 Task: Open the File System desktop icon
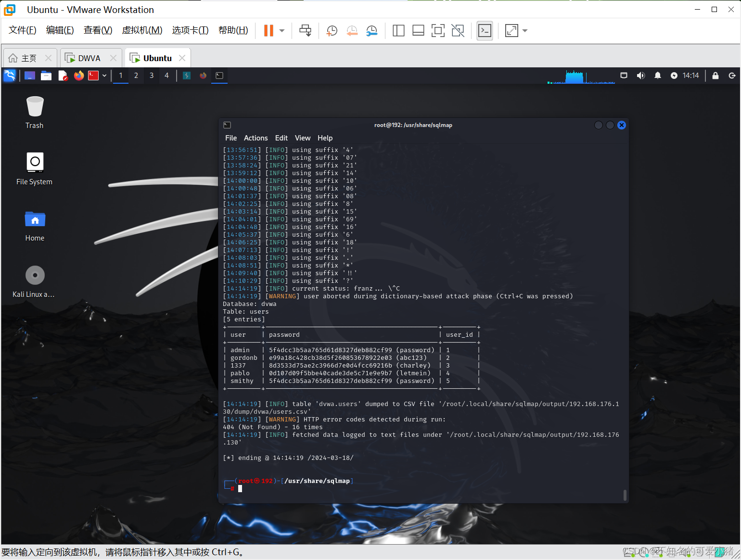[35, 169]
